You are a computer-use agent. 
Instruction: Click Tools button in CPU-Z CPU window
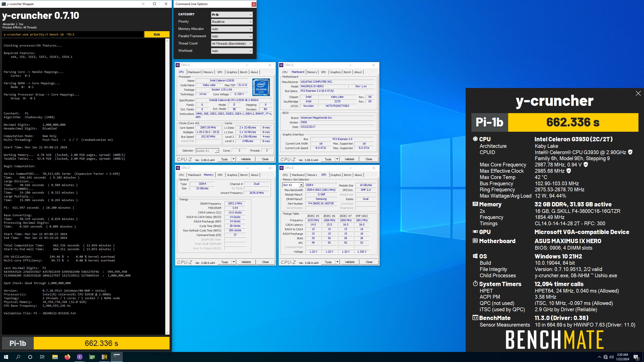[224, 159]
